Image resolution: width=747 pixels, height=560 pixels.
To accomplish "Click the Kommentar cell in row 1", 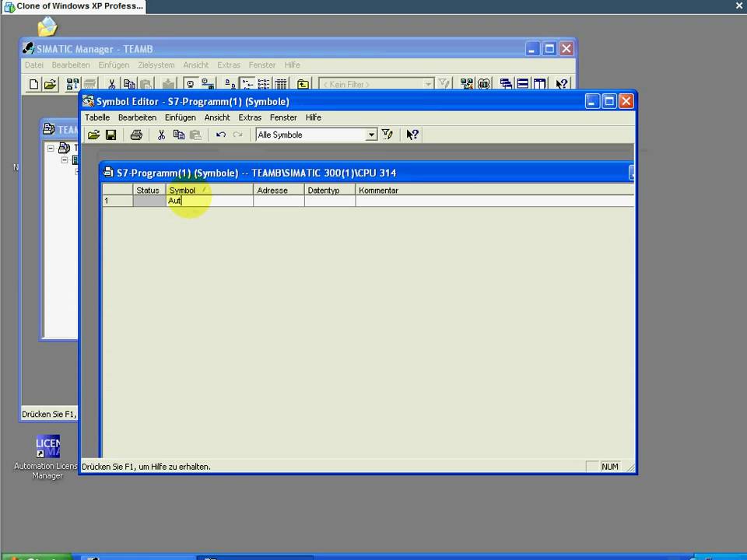I will (x=495, y=201).
